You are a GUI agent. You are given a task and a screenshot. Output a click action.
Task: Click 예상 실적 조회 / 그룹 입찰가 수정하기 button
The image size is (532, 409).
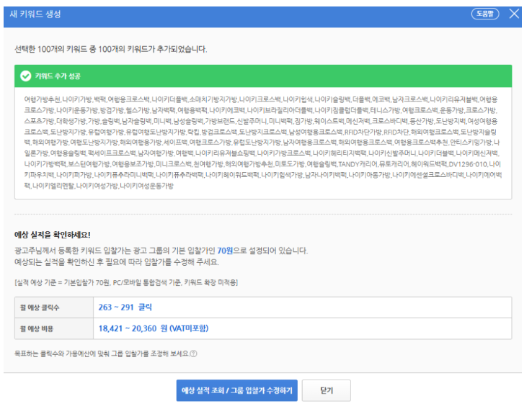tap(236, 390)
